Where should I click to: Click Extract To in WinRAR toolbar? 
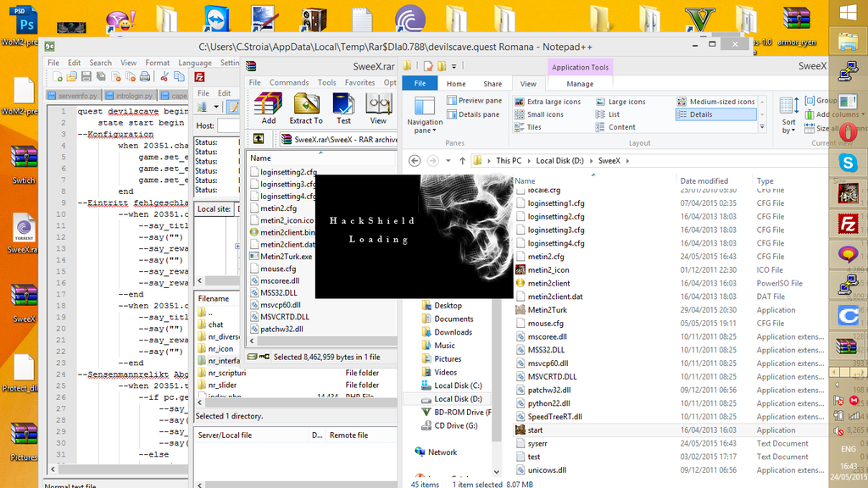point(305,108)
